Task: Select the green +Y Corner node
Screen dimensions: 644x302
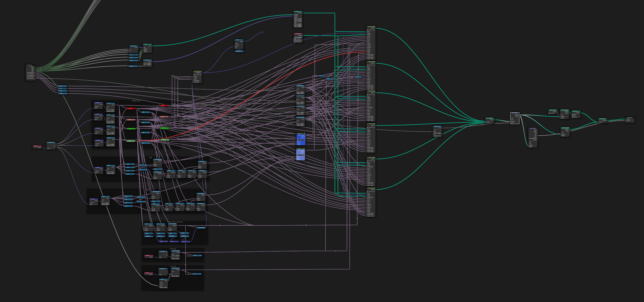Action: tap(131, 129)
